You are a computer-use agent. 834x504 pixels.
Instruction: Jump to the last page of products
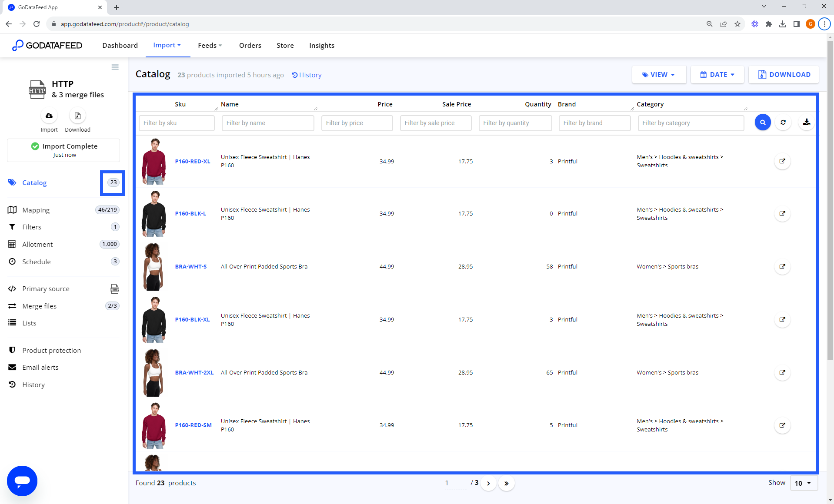point(507,483)
